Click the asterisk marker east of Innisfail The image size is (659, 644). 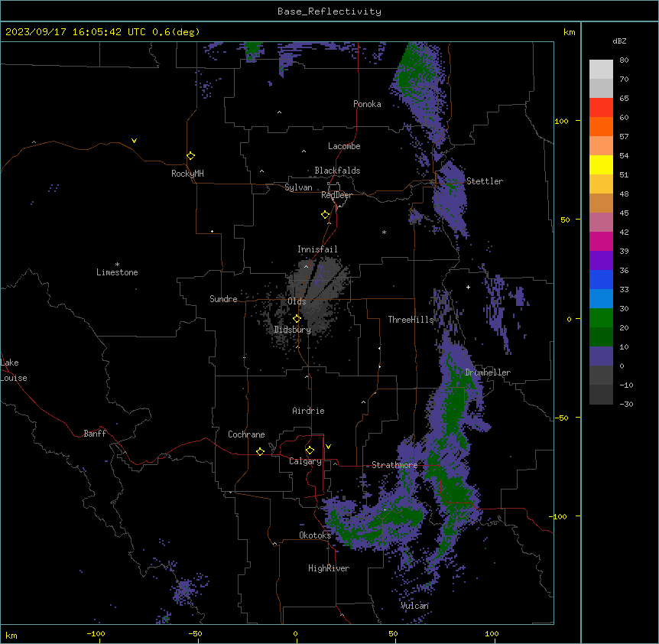click(x=384, y=232)
